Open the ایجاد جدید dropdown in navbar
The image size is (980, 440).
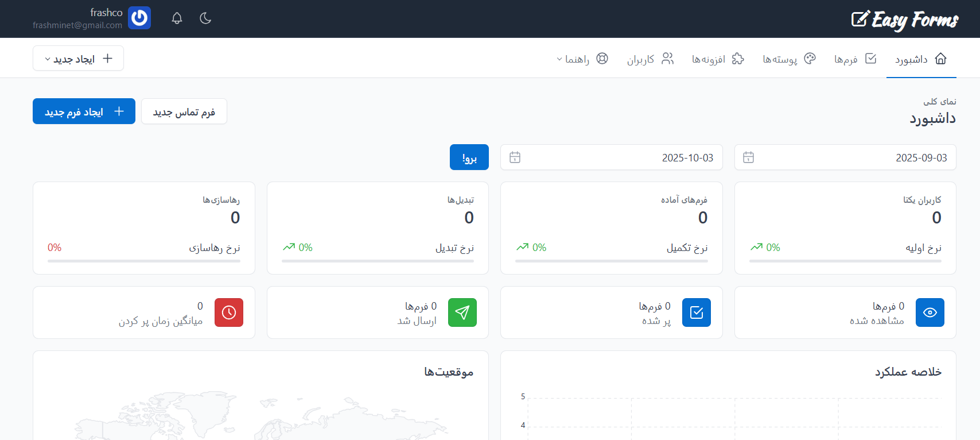78,59
